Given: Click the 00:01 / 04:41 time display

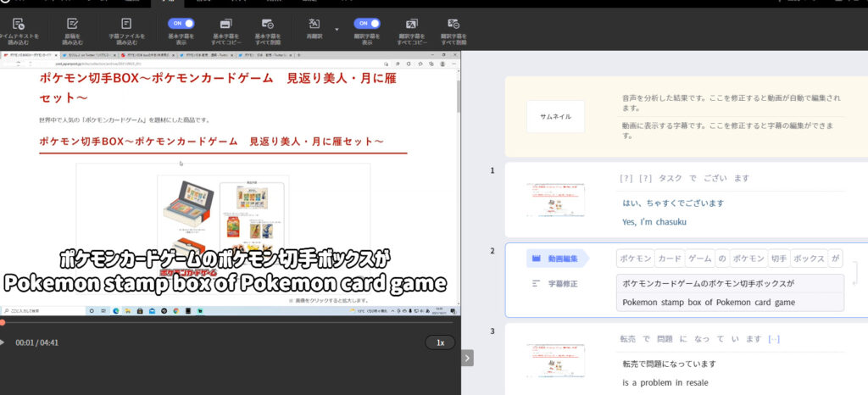Looking at the screenshot, I should tap(36, 342).
